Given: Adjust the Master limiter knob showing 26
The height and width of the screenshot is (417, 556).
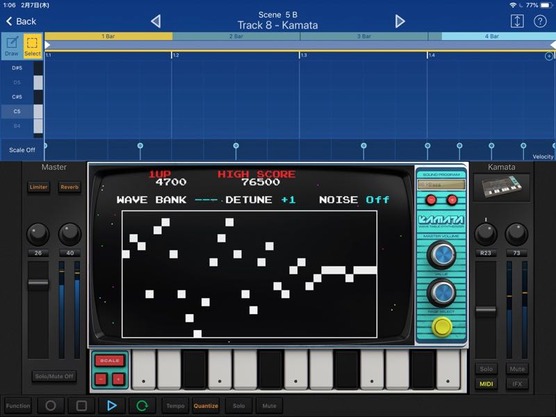Looking at the screenshot, I should tap(38, 234).
